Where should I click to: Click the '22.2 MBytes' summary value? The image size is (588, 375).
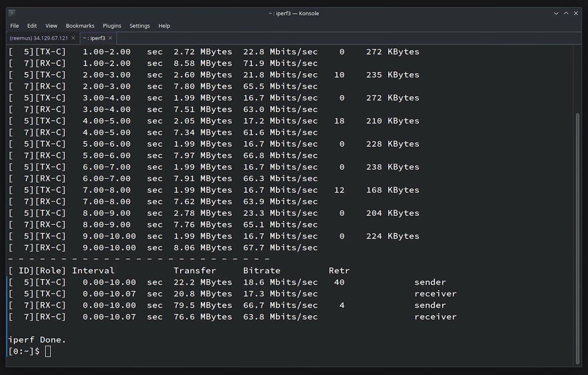203,282
